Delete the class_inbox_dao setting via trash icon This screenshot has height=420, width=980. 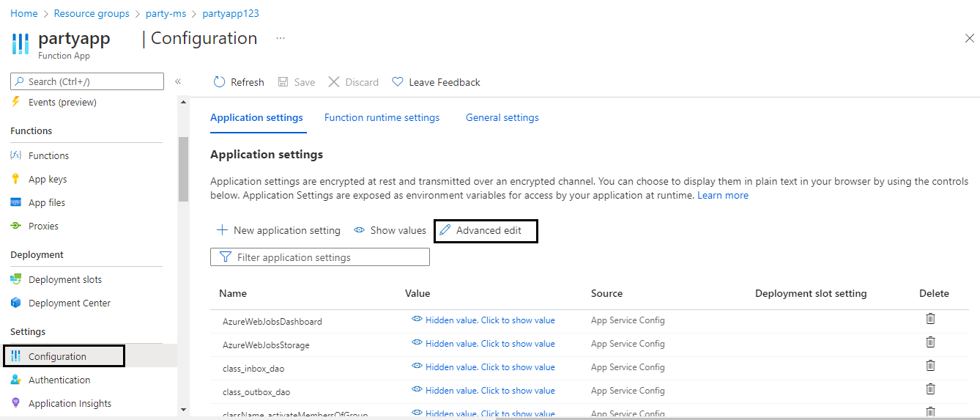930,366
